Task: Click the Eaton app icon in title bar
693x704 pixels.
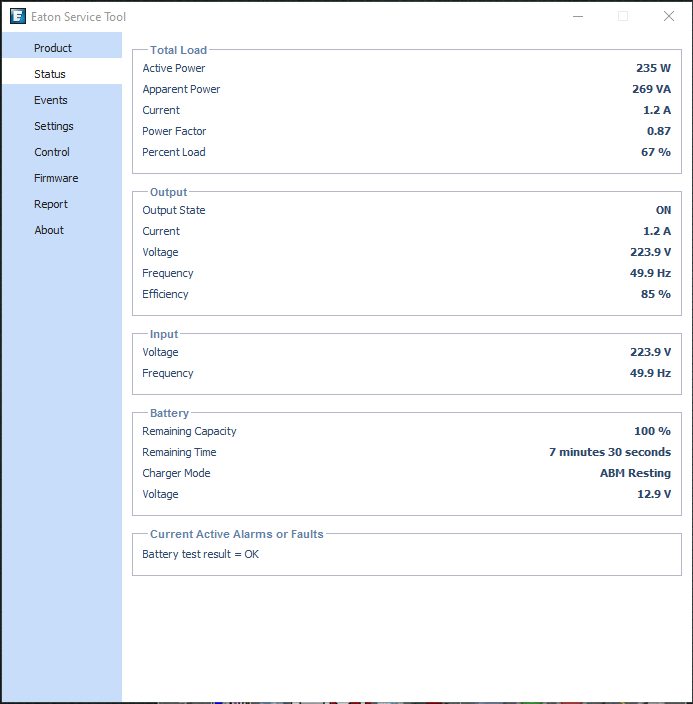Action: pos(18,16)
